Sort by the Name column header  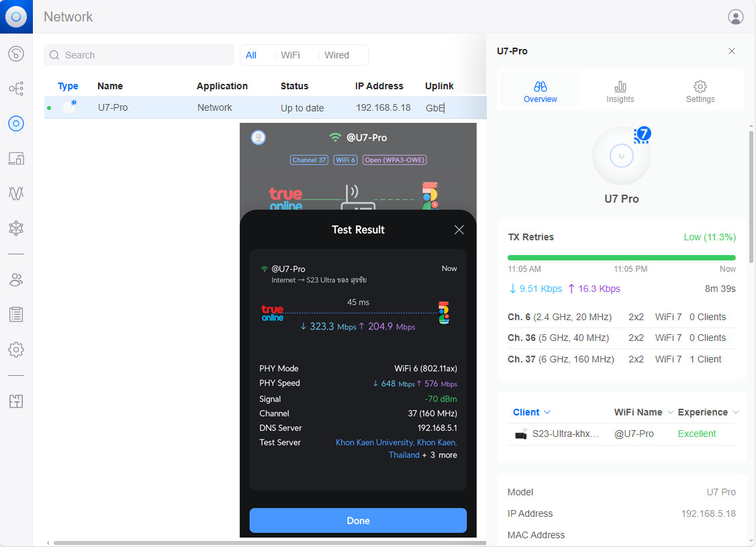[110, 87]
